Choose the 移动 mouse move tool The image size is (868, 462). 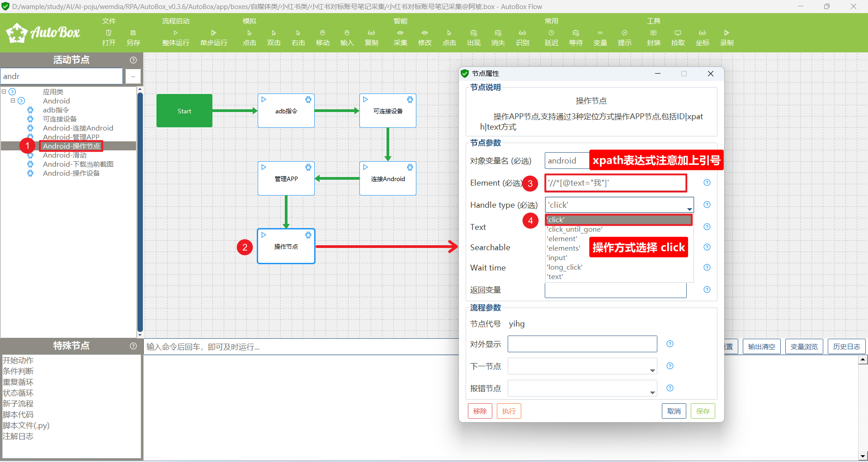click(322, 38)
